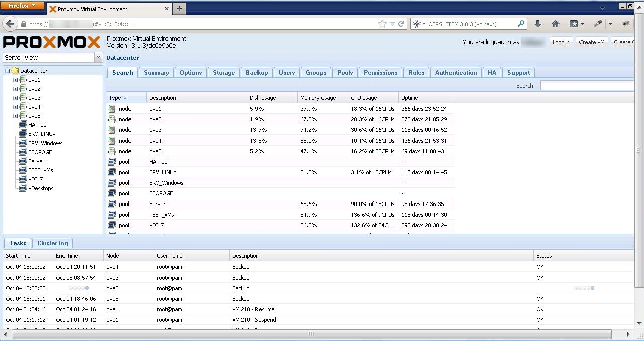Click the browser back arrow button
The width and height of the screenshot is (644, 341).
click(10, 24)
